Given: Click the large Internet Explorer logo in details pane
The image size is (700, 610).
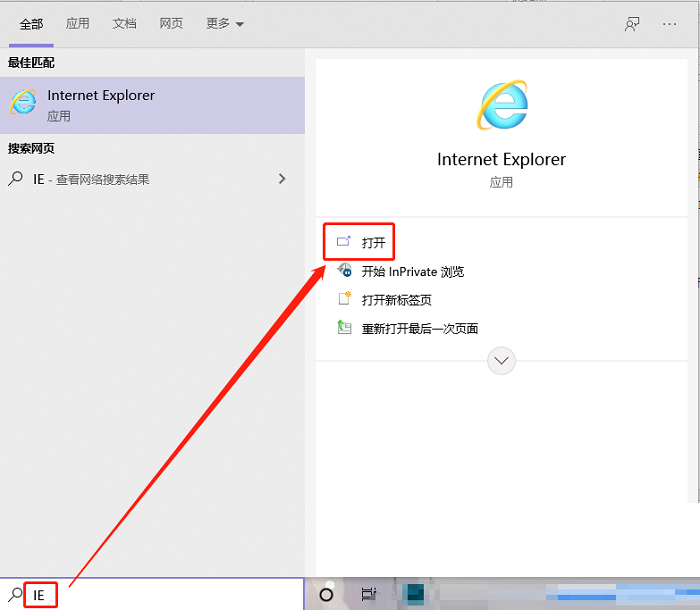Looking at the screenshot, I should point(501,103).
